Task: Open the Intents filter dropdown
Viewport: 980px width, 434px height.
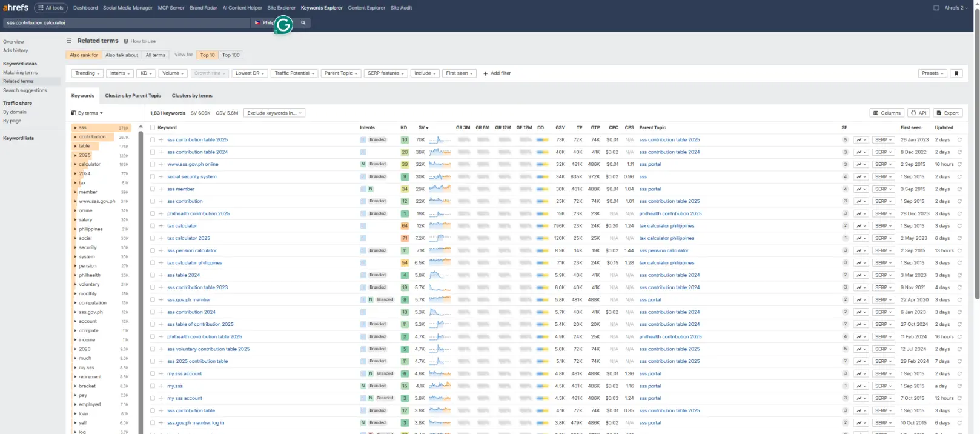Action: tap(120, 73)
